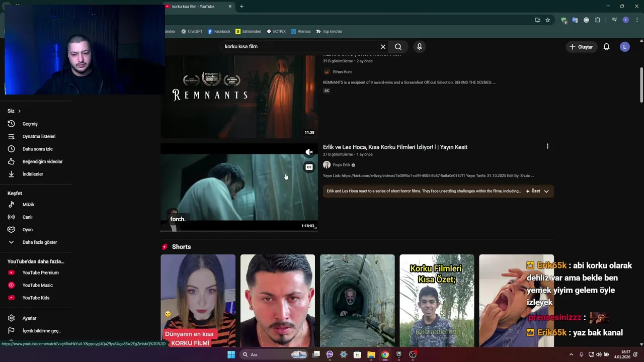Image resolution: width=644 pixels, height=362 pixels.
Task: Open the YouTube account avatar menu
Action: point(625,47)
